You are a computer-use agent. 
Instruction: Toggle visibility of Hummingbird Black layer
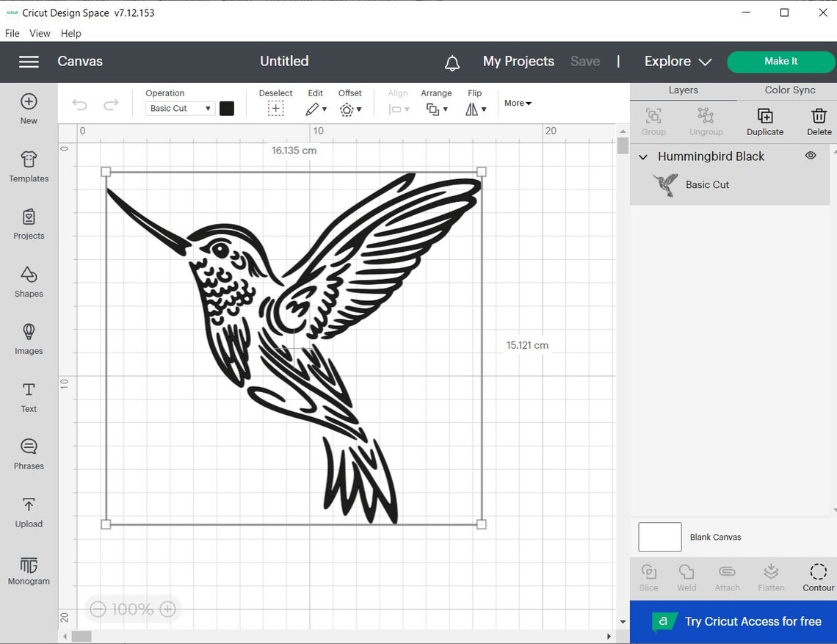[811, 156]
